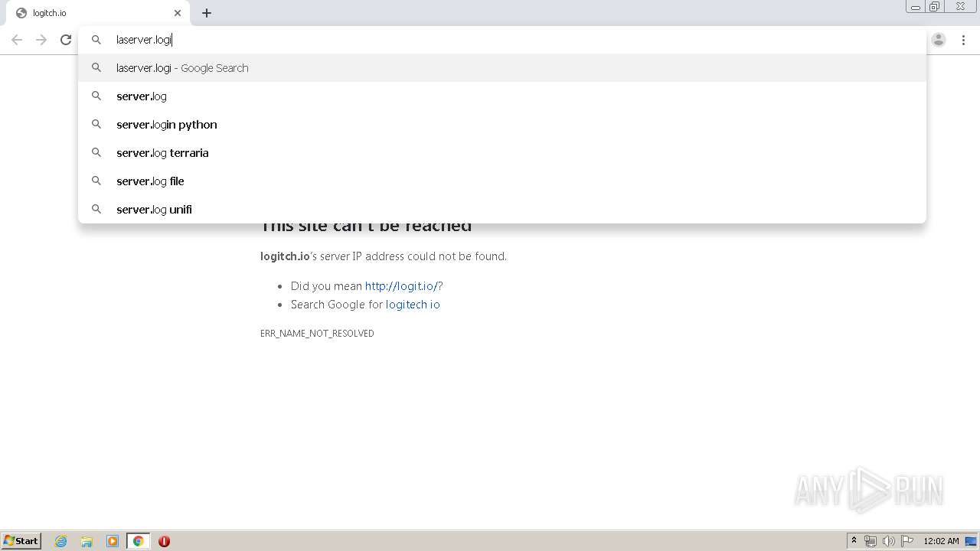The height and width of the screenshot is (551, 980).
Task: Go forward using the forward arrow
Action: pos(41,40)
